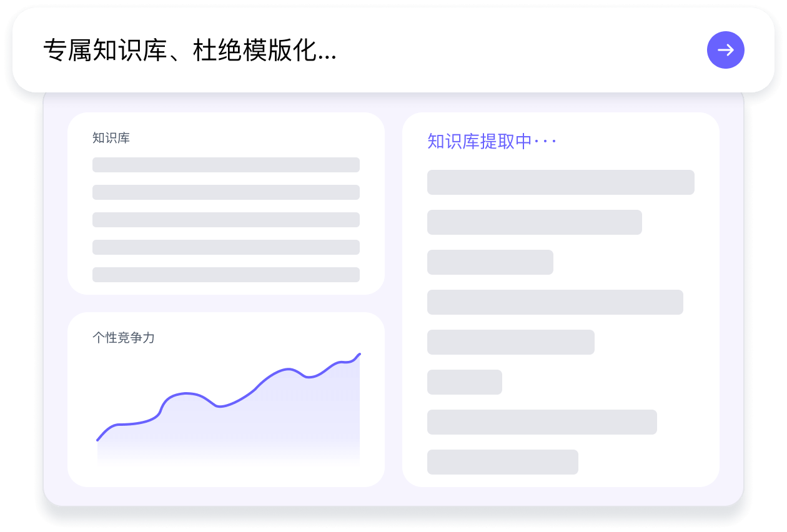Toggle the first placeholder row under 知识库

[226, 164]
